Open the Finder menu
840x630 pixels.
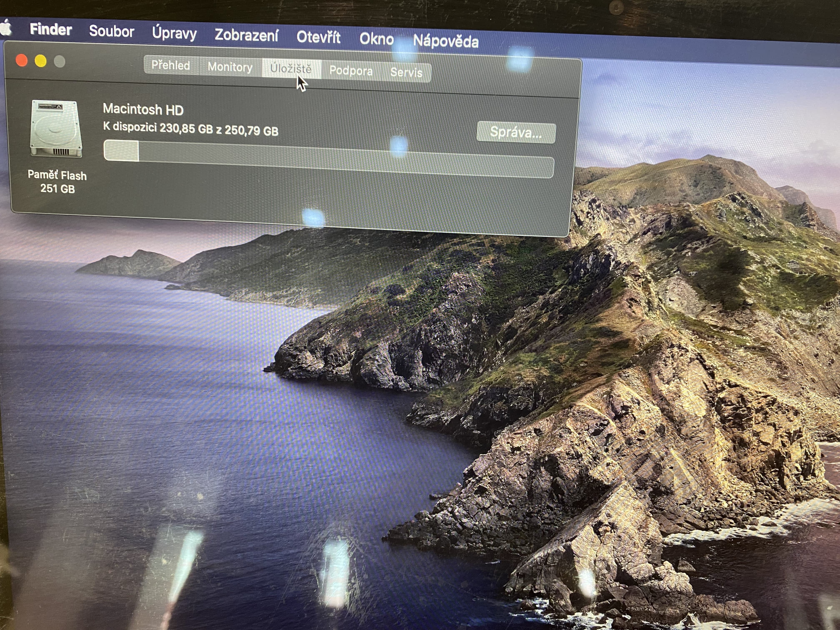click(x=50, y=29)
